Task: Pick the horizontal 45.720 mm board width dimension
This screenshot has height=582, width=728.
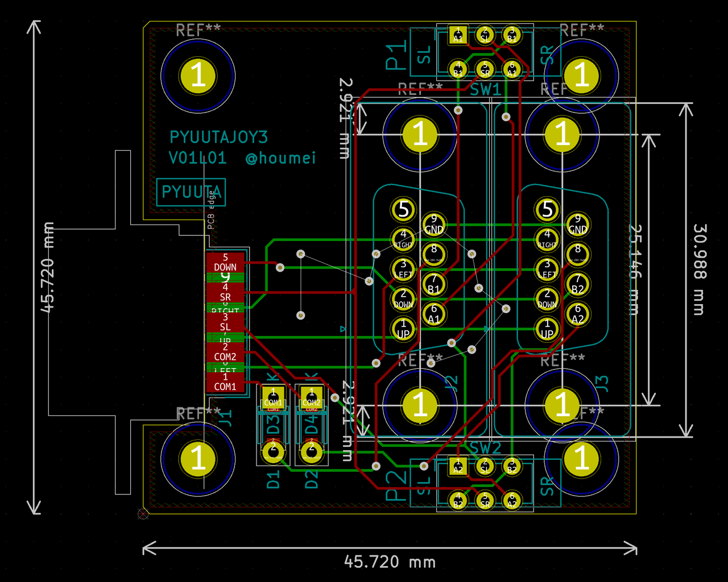Action: 390,562
